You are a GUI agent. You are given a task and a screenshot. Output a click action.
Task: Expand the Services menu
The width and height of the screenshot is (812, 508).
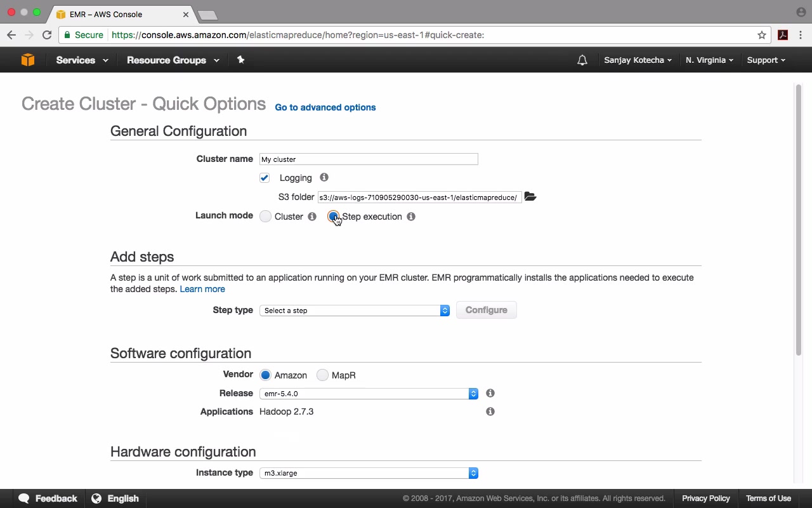click(x=82, y=60)
